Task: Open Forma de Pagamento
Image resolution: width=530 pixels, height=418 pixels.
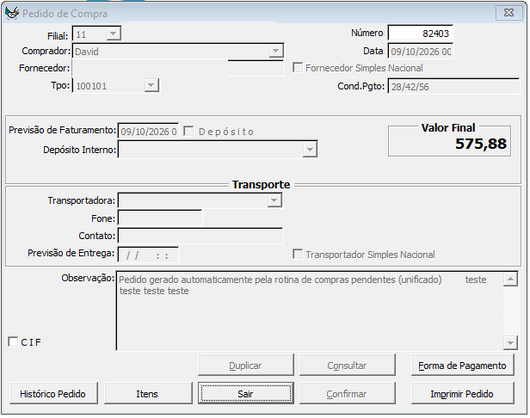Action: pyautogui.click(x=462, y=365)
